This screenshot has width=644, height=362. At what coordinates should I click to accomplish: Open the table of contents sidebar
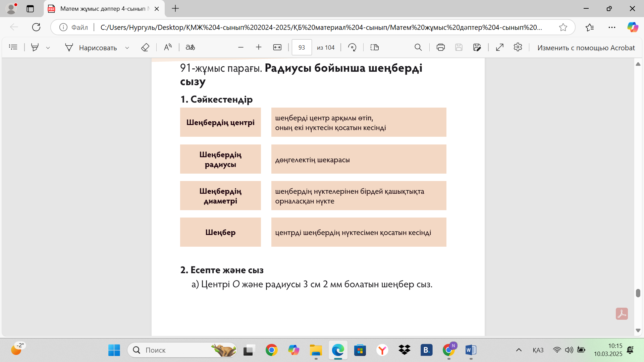tap(13, 47)
